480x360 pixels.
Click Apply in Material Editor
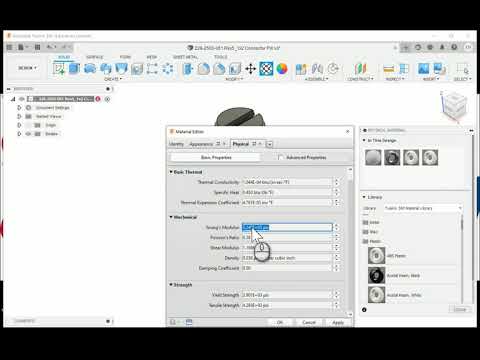click(x=338, y=322)
